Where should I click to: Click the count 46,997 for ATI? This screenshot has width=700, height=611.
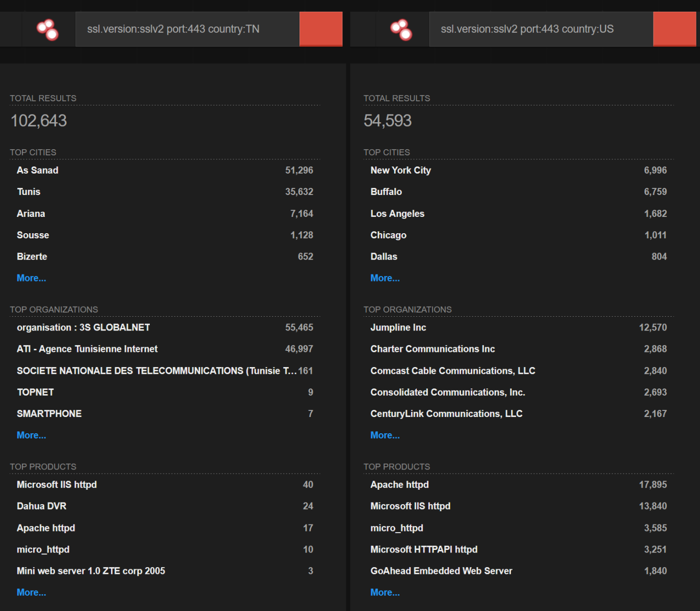click(299, 349)
